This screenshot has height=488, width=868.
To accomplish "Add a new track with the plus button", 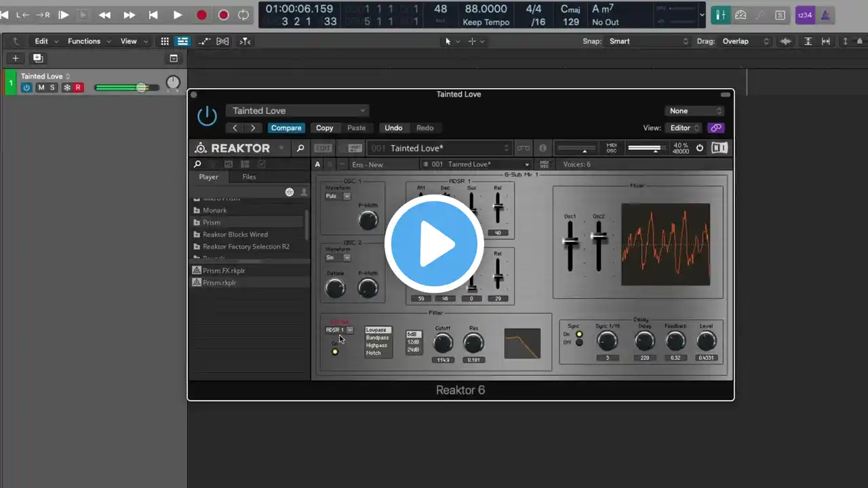I will (16, 58).
